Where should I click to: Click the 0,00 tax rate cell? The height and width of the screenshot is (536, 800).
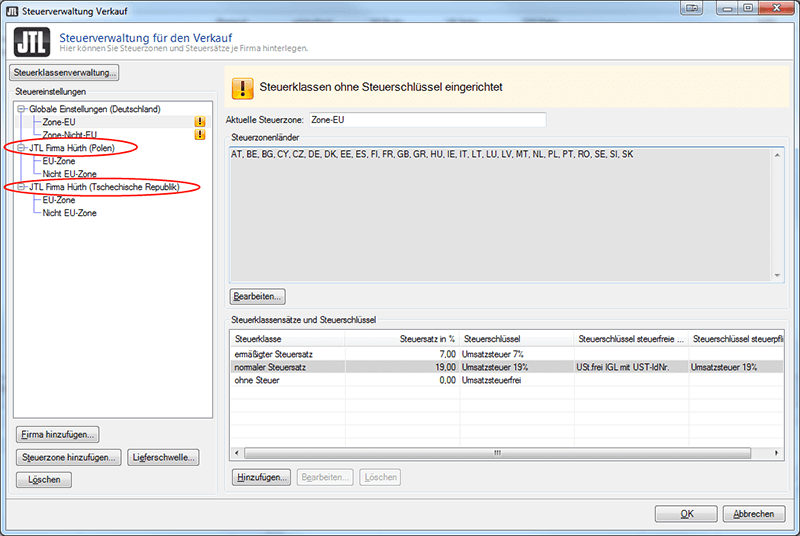point(403,380)
